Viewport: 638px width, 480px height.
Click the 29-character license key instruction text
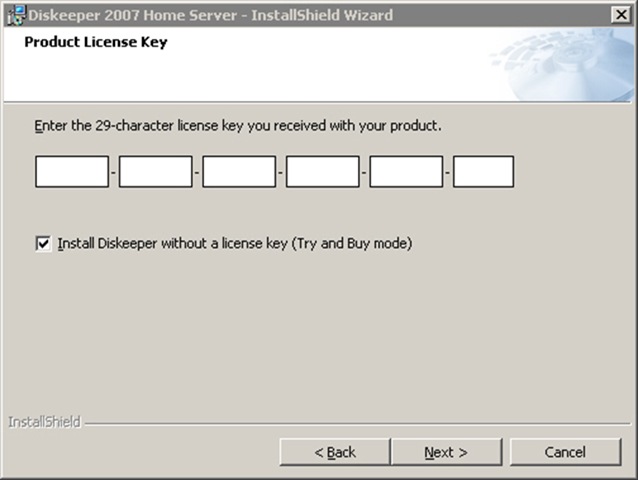click(x=238, y=126)
